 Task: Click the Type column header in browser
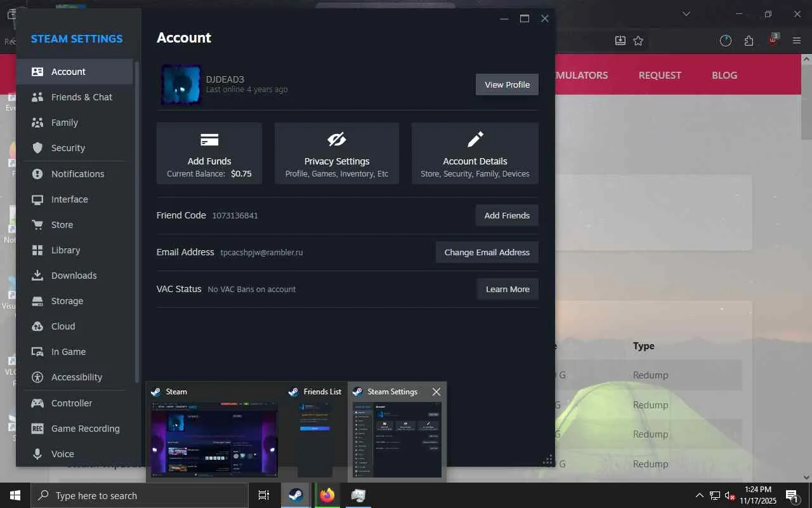644,346
